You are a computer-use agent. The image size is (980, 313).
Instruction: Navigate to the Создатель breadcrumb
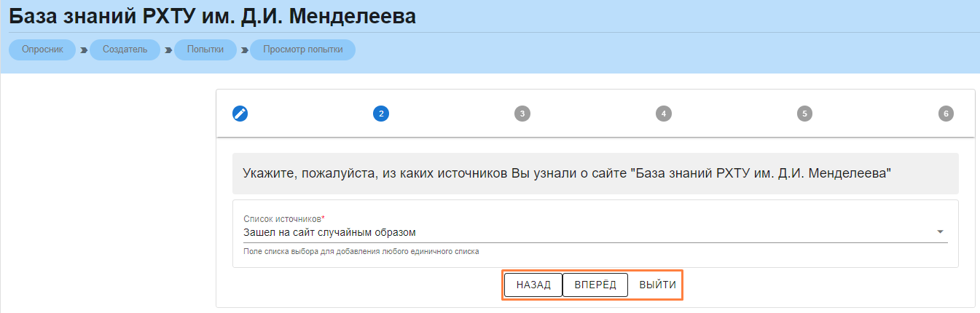pyautogui.click(x=125, y=49)
